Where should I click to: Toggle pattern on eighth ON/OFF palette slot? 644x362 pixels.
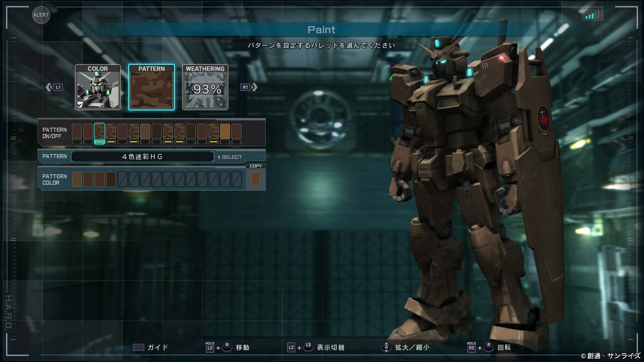(x=157, y=133)
